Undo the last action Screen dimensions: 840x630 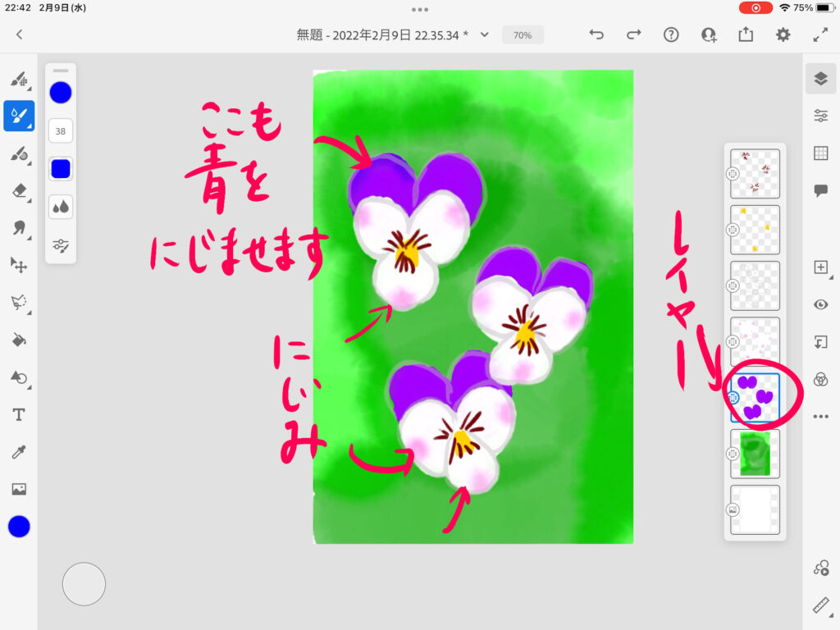596,34
